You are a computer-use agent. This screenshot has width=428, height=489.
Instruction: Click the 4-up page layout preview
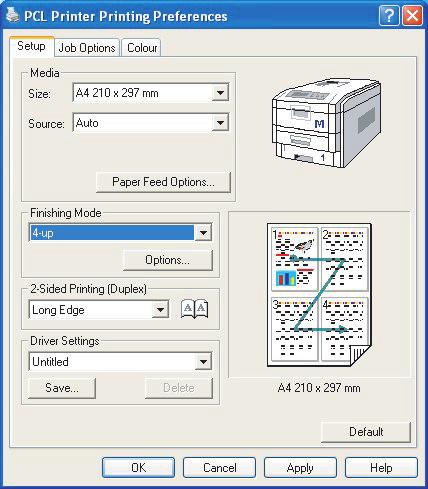pyautogui.click(x=319, y=295)
